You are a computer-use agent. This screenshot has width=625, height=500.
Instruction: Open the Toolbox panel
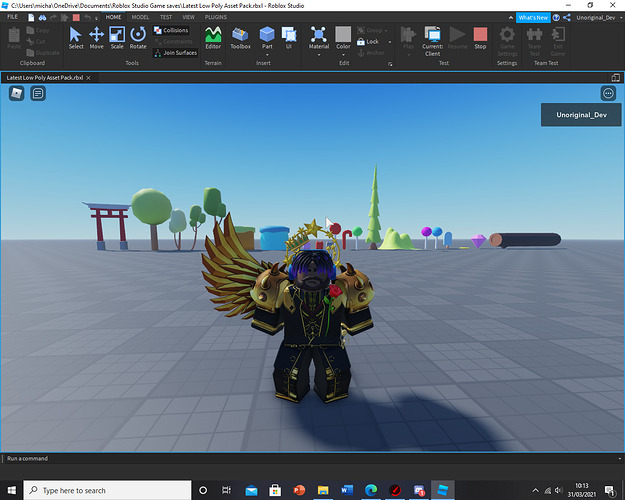pos(240,38)
